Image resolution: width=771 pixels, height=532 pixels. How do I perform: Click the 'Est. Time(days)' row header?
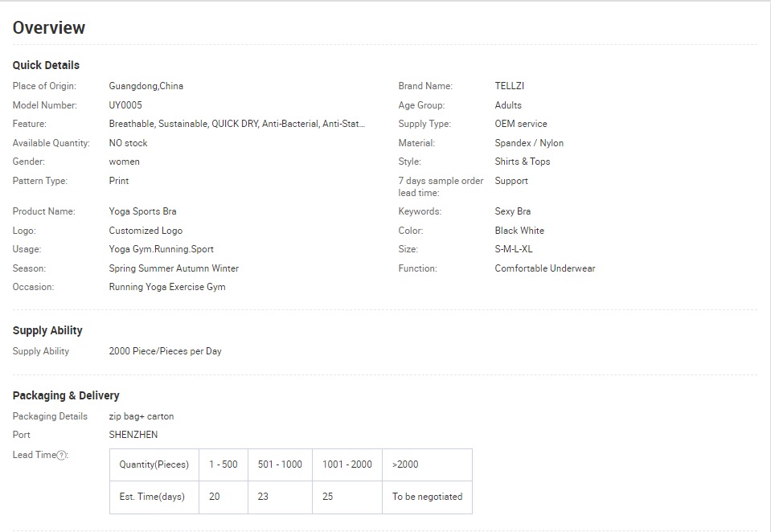[x=154, y=497]
